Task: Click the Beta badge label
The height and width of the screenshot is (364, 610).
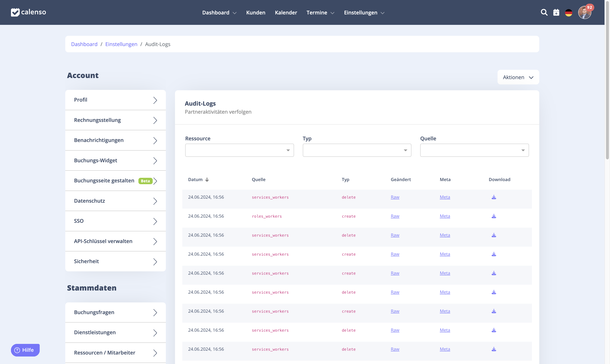Action: pos(145,181)
